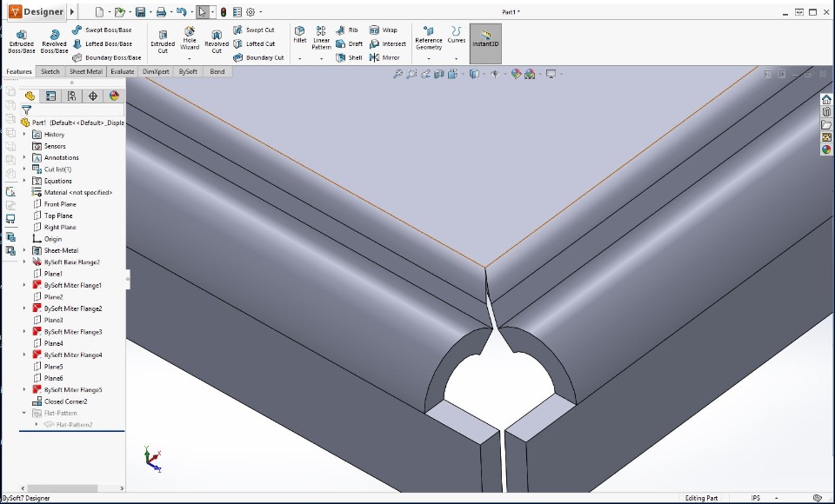
Task: Expand the Equations node
Action: pos(24,181)
